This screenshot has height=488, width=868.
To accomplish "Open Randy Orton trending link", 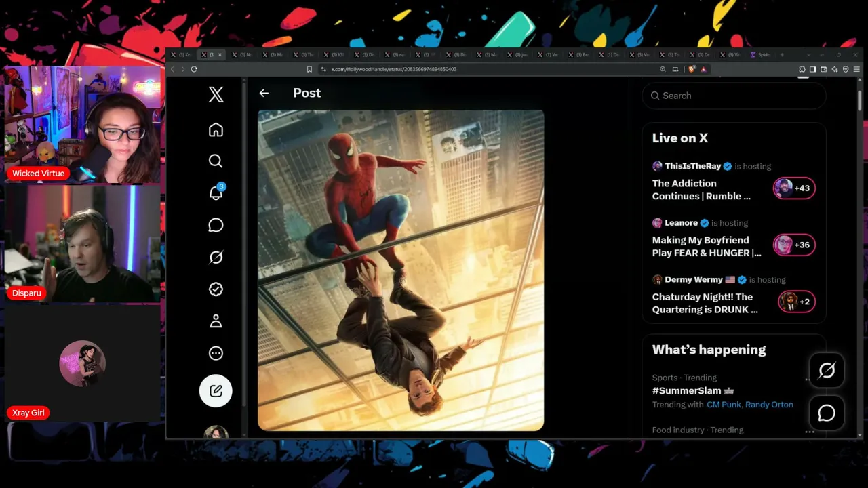I will tap(769, 405).
